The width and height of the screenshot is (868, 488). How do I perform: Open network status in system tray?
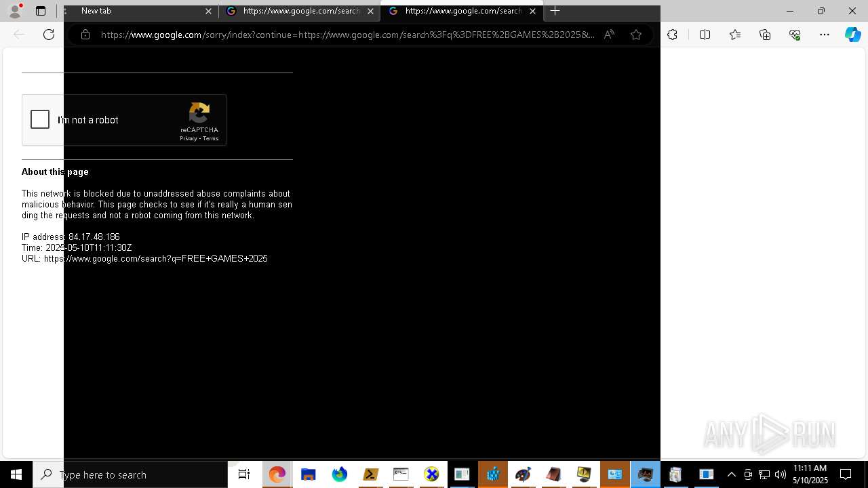[764, 474]
